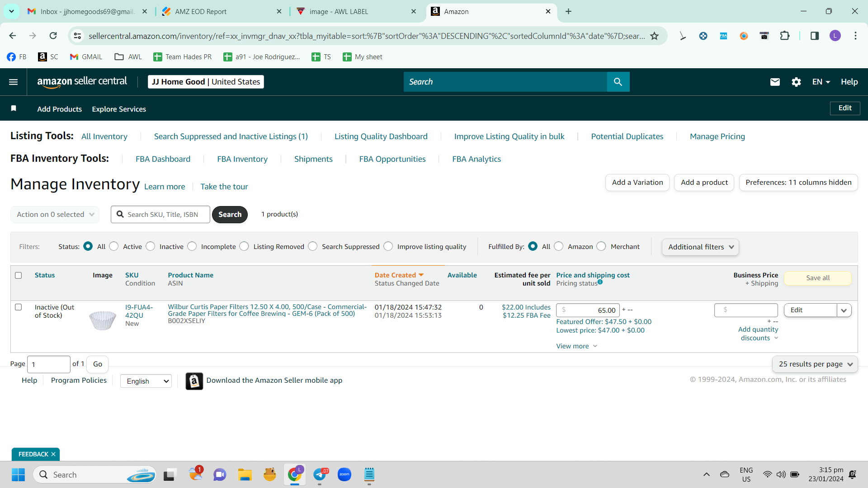Image resolution: width=868 pixels, height=488 pixels.
Task: Click the price field showing 65.00
Action: [x=588, y=310]
